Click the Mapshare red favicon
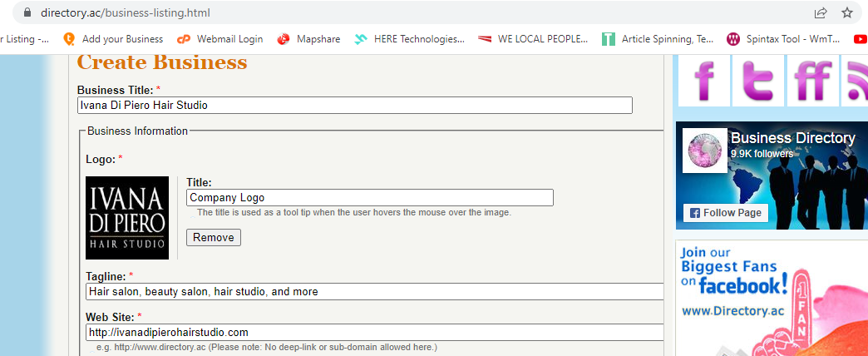 click(284, 39)
